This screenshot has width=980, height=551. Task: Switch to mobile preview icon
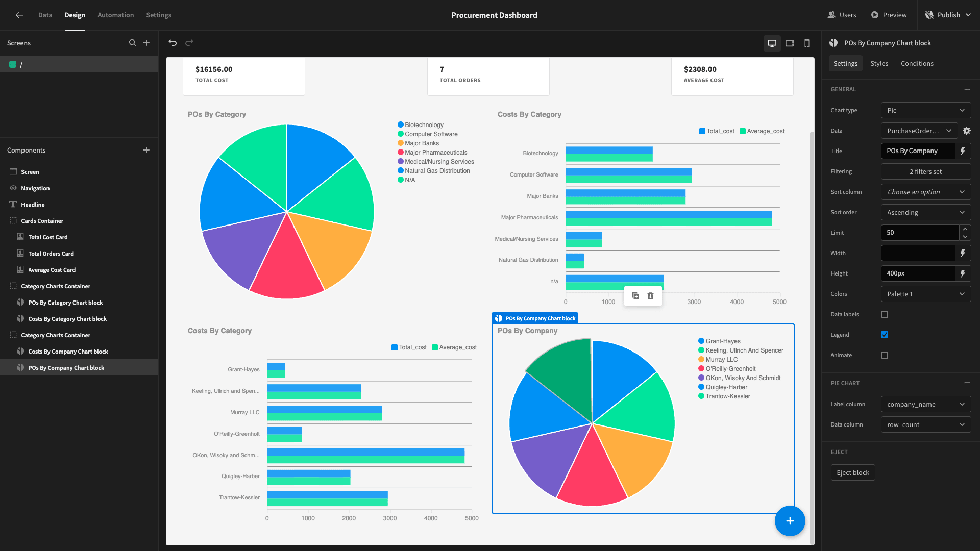(x=807, y=43)
